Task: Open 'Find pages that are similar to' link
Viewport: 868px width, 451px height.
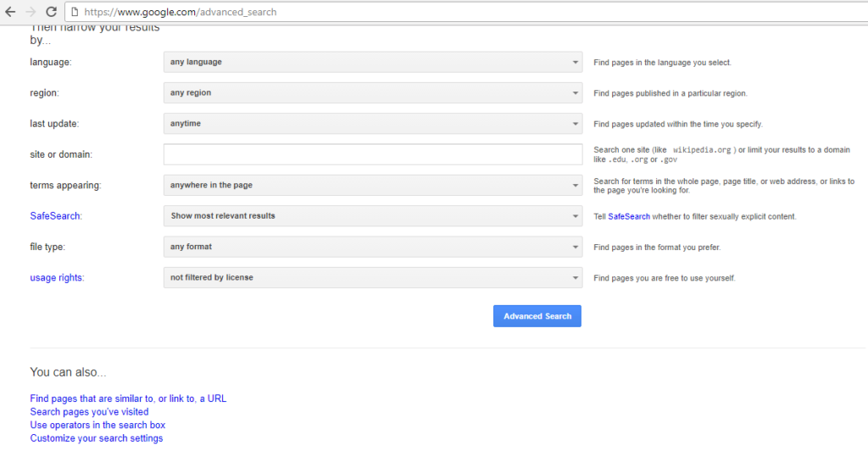Action: click(x=128, y=398)
